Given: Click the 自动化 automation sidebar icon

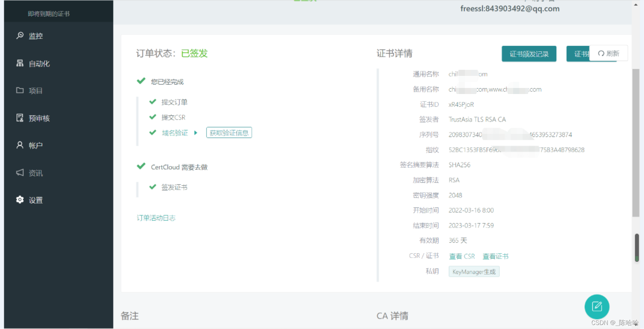Looking at the screenshot, I should tap(20, 63).
